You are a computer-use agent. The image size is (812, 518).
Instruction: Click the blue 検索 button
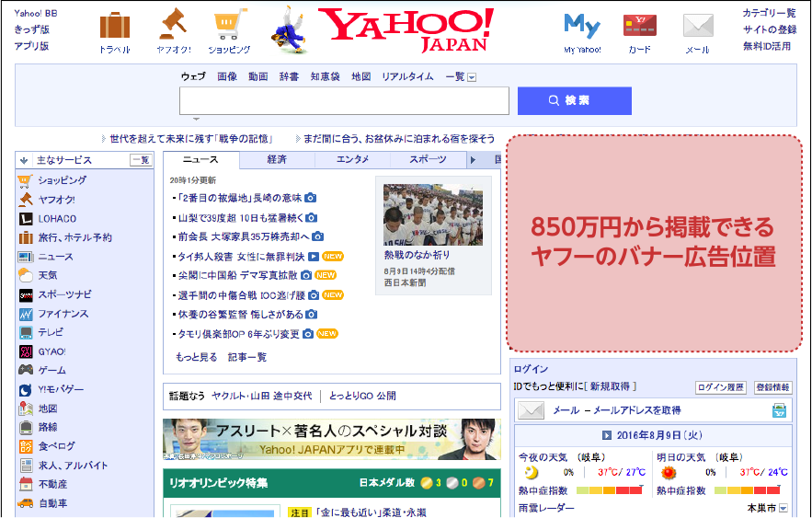(x=575, y=100)
